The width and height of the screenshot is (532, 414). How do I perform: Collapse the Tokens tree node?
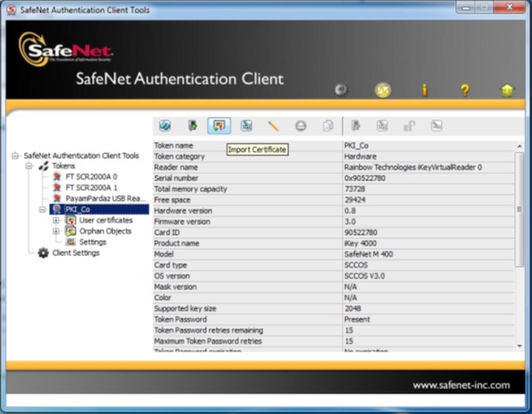[x=29, y=166]
